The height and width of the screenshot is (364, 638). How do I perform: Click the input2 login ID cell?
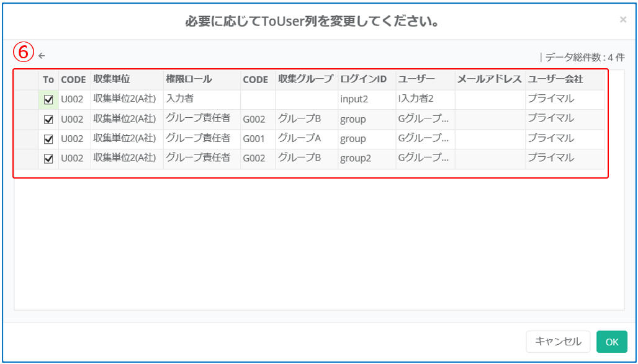[366, 99]
